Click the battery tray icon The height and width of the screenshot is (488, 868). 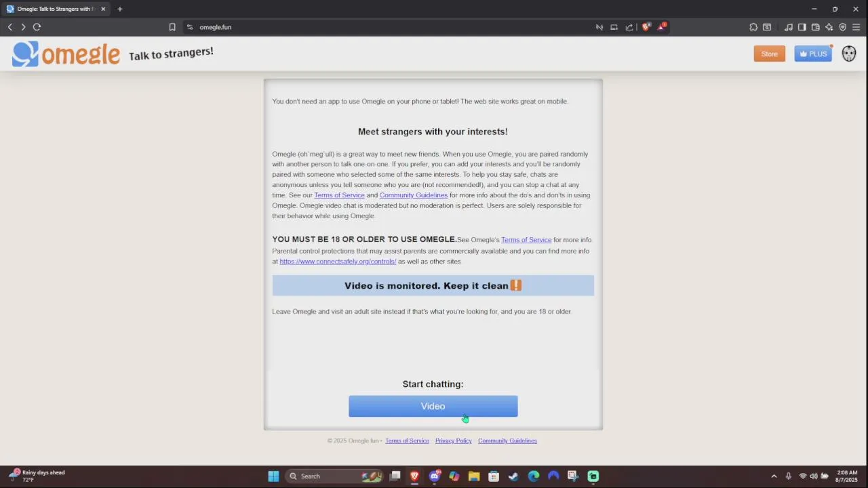click(825, 476)
